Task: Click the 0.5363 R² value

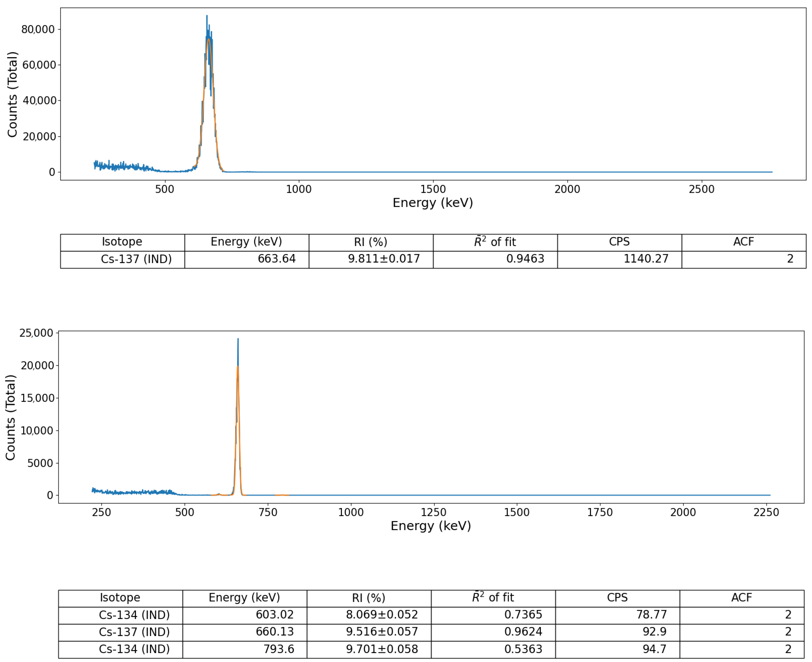Action: pos(523,649)
